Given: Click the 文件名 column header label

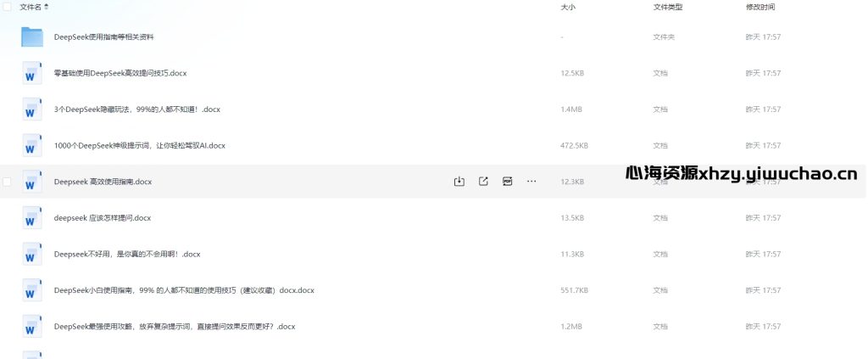Looking at the screenshot, I should pyautogui.click(x=31, y=7).
